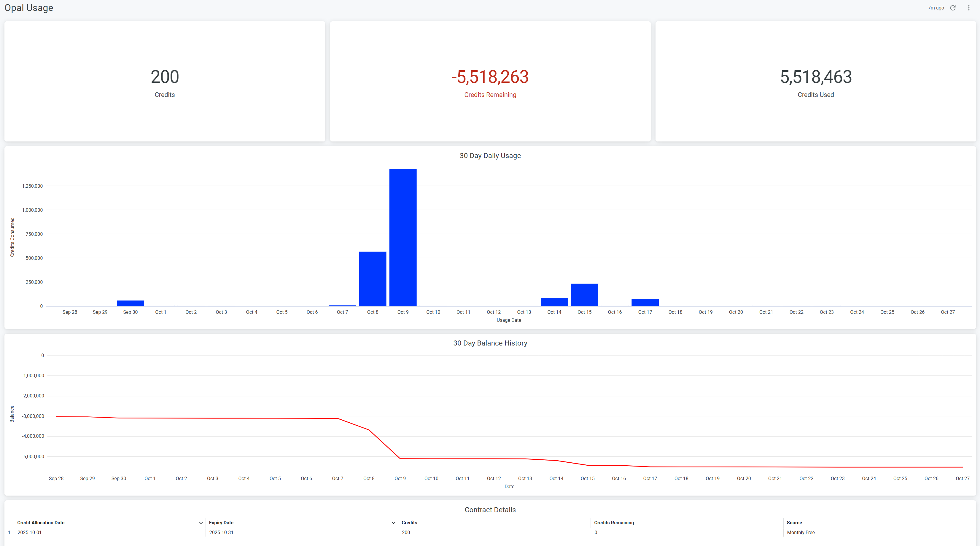Select the Oct 8 usage bar

point(373,278)
